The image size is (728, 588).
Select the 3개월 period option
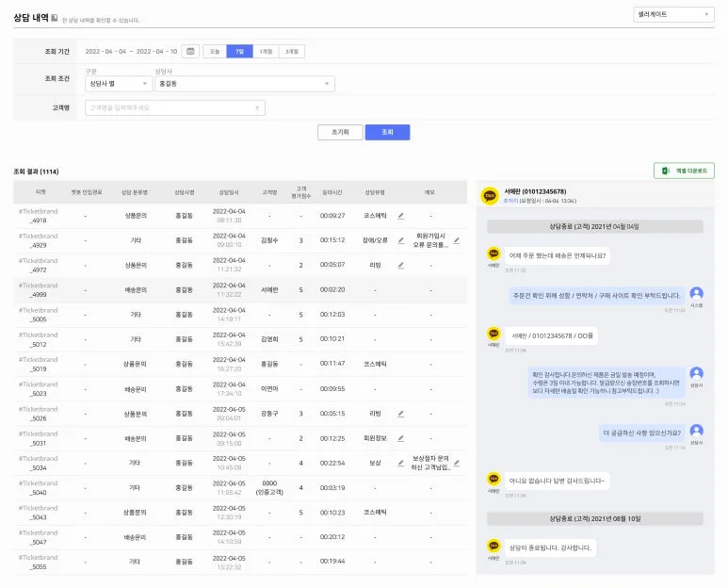[292, 52]
